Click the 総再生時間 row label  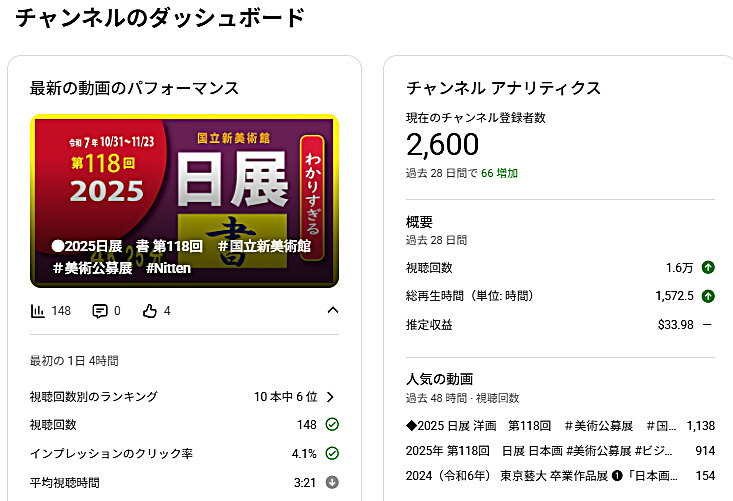pyautogui.click(x=469, y=296)
